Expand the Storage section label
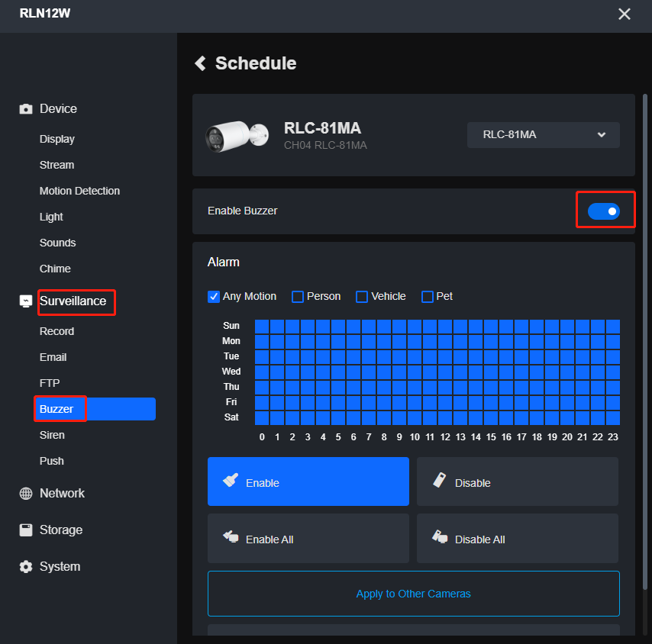652x644 pixels. point(61,530)
